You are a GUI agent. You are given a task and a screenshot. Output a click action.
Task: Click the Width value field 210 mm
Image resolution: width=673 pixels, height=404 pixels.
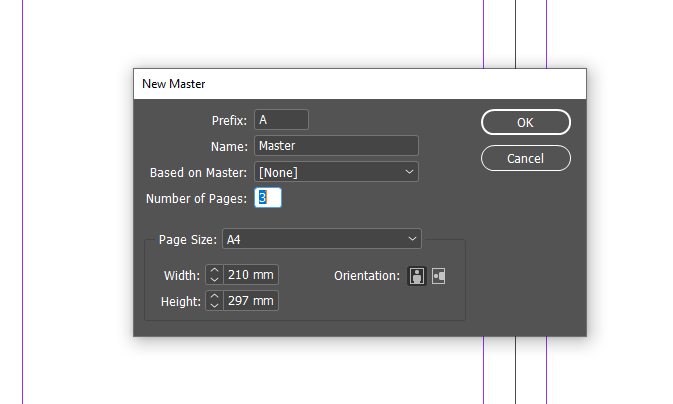(250, 275)
